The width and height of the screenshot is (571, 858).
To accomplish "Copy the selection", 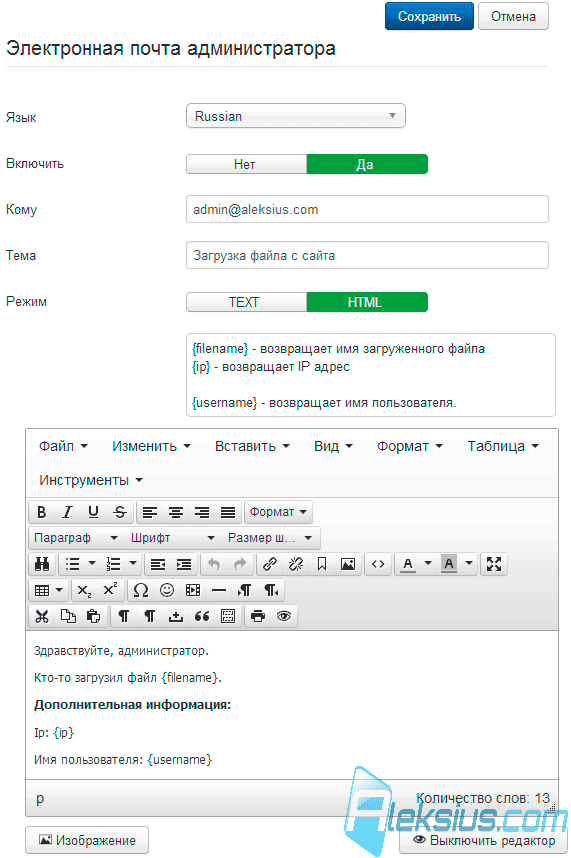I will tap(68, 617).
